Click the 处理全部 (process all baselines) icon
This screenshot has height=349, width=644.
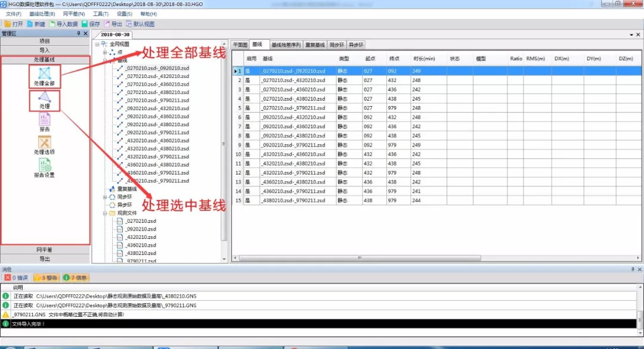[x=45, y=74]
